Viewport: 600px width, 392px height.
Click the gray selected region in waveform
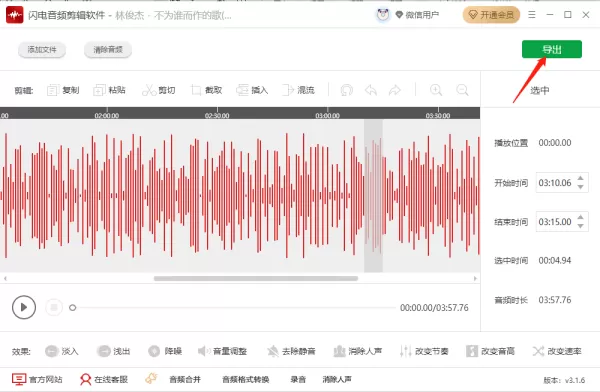(x=373, y=196)
